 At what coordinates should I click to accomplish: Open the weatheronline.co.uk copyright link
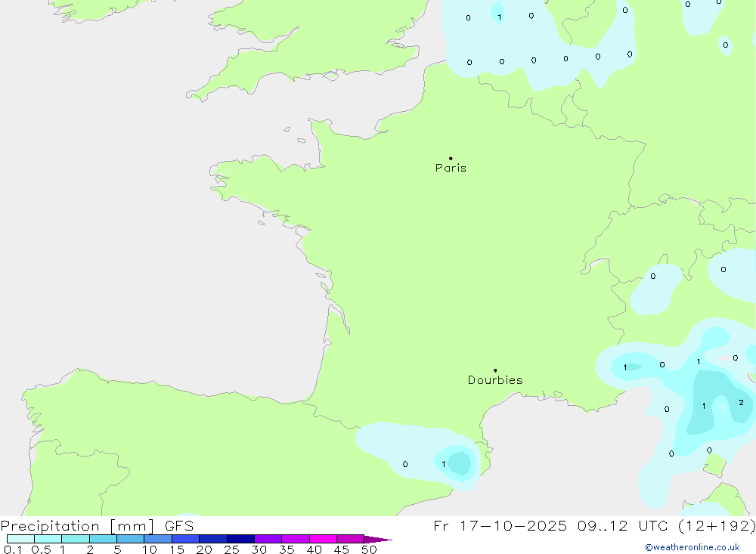click(692, 547)
